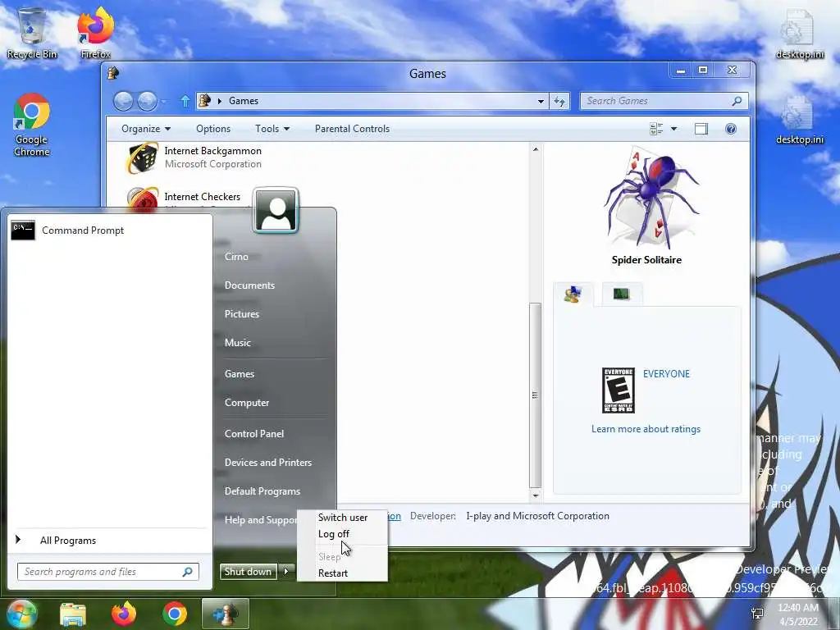The width and height of the screenshot is (840, 630).
Task: Open the Help icon in Games toolbar
Action: [731, 129]
